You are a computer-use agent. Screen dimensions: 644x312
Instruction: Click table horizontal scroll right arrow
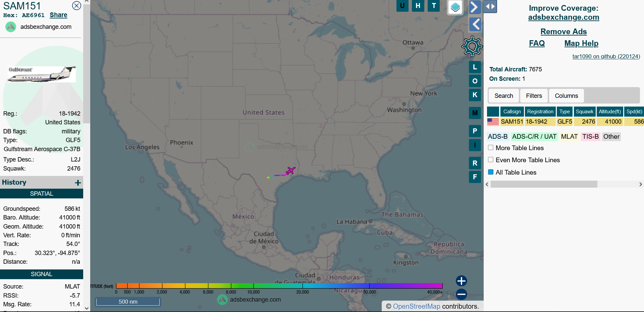click(640, 184)
